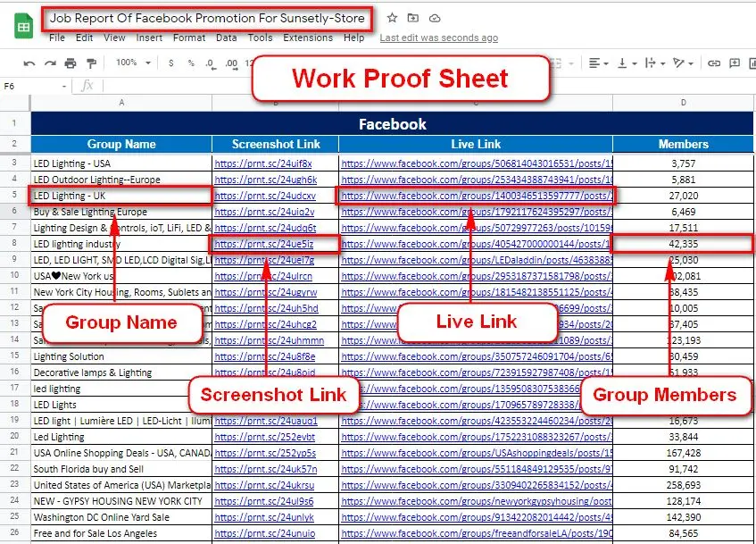Open horizontal align dropdown
This screenshot has height=544, width=756.
[x=598, y=63]
